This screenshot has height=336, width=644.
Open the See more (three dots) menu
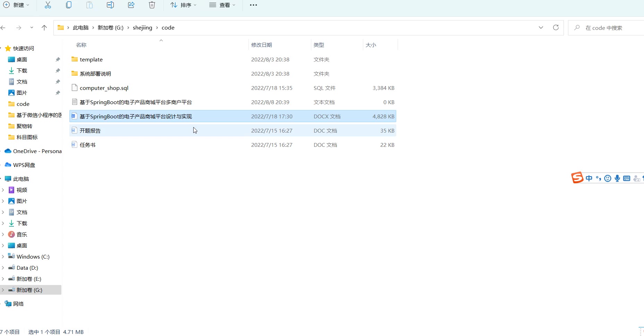(253, 5)
